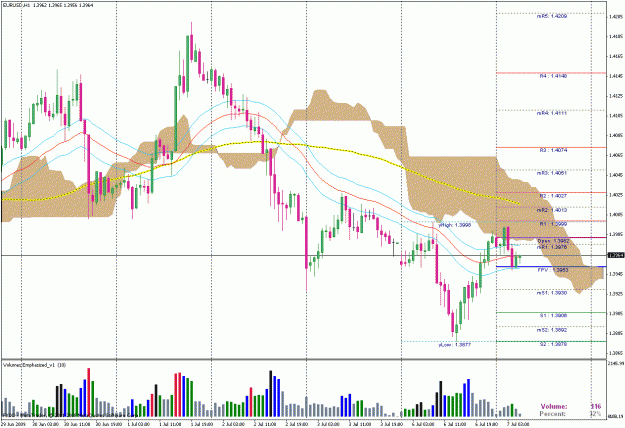Click the R3 : 1.4074 label
Viewport: 625px width, 428px height.
coord(553,150)
